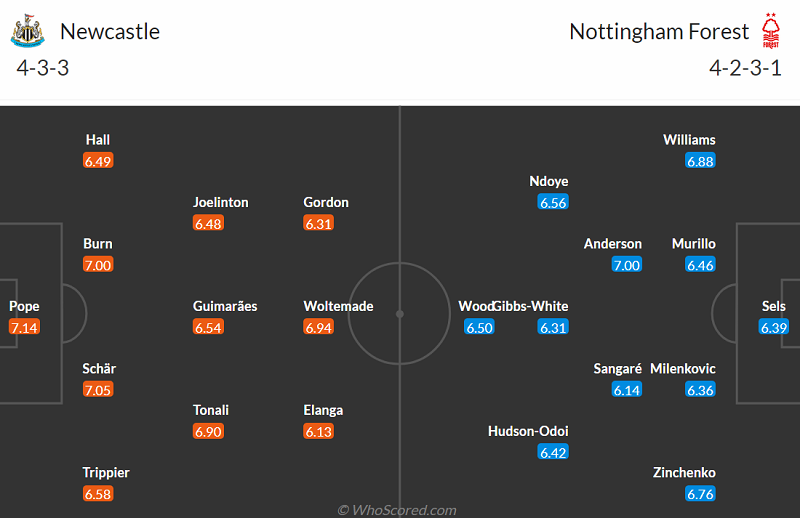
Task: Open the Newcastle team name
Action: pyautogui.click(x=110, y=31)
